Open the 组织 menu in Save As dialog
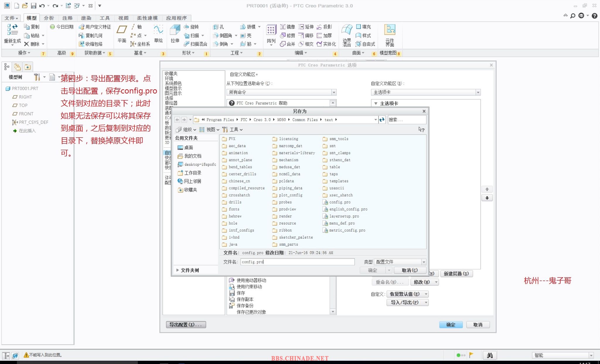The width and height of the screenshot is (600, 364). click(x=186, y=129)
